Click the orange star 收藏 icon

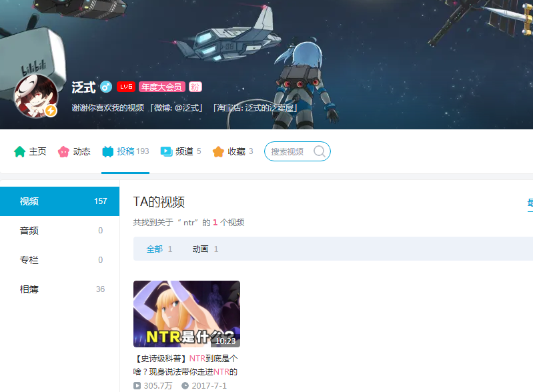(218, 151)
